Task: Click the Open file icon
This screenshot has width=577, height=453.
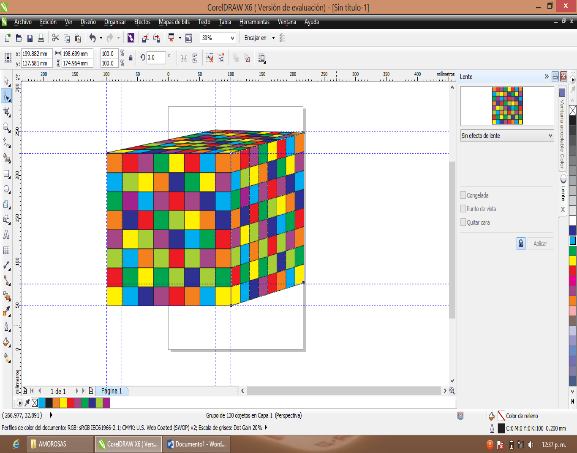Action: [19, 38]
